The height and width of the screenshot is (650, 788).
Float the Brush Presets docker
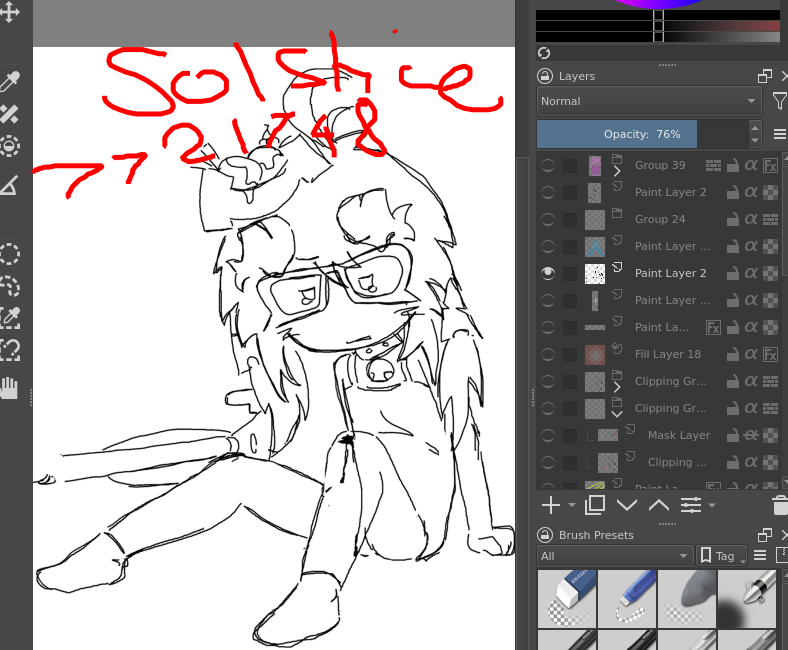click(x=764, y=535)
